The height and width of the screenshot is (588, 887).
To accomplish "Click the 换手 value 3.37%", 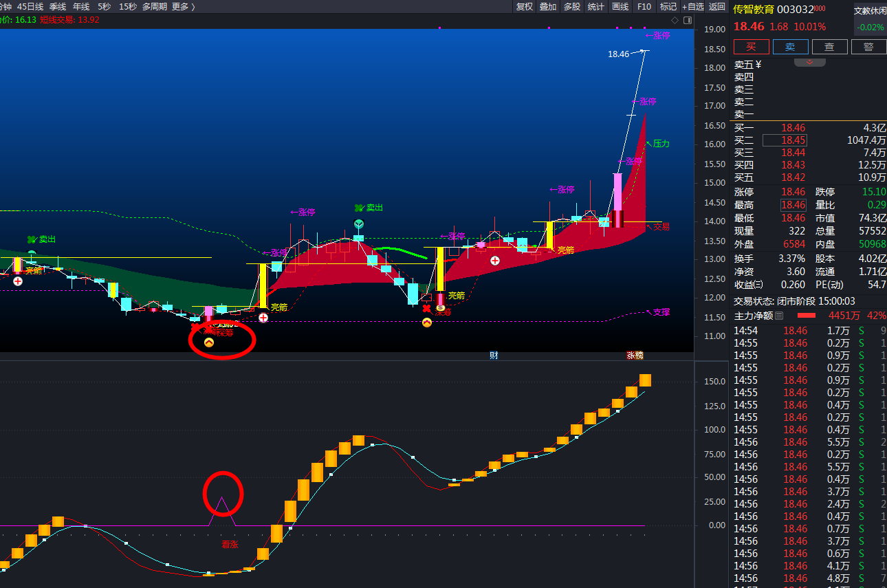I will [x=791, y=259].
